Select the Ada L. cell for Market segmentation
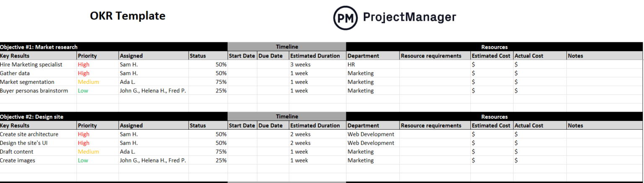 point(128,82)
